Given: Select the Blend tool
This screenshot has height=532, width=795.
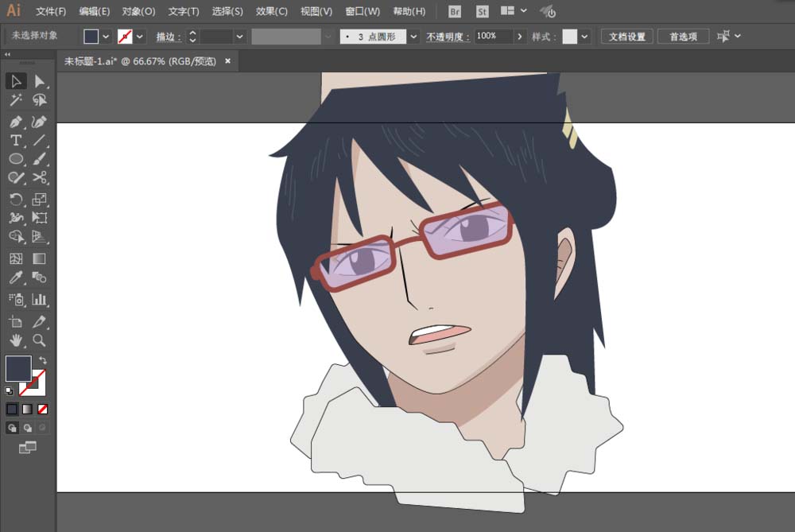Looking at the screenshot, I should click(39, 278).
